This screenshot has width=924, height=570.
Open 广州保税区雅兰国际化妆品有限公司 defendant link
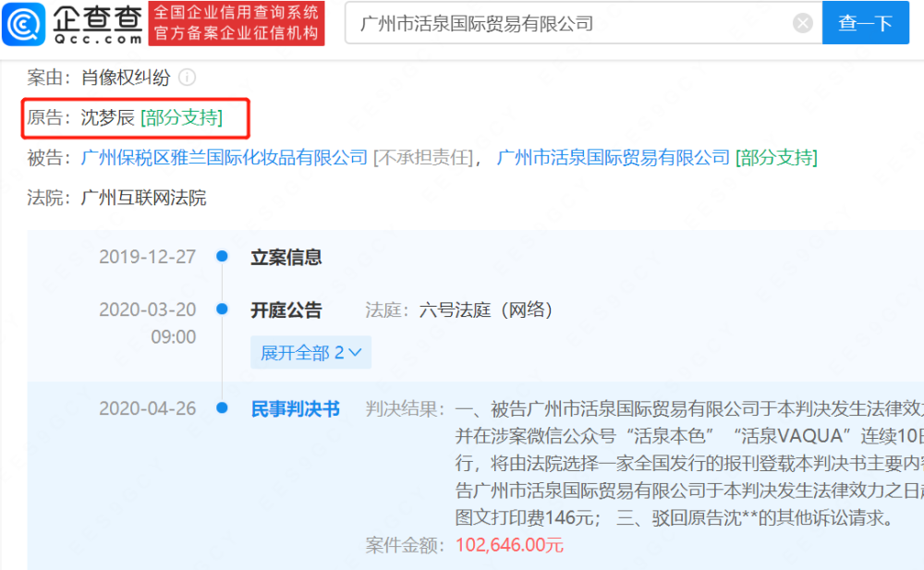pos(224,157)
